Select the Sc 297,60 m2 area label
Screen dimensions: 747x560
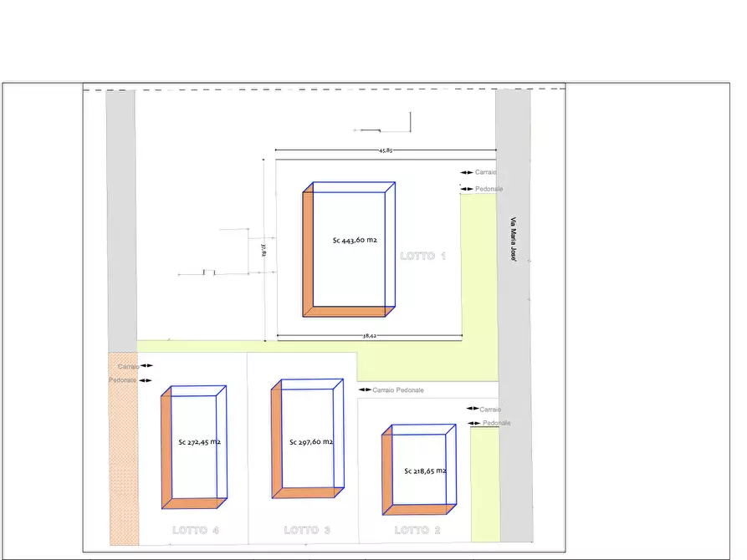311,442
